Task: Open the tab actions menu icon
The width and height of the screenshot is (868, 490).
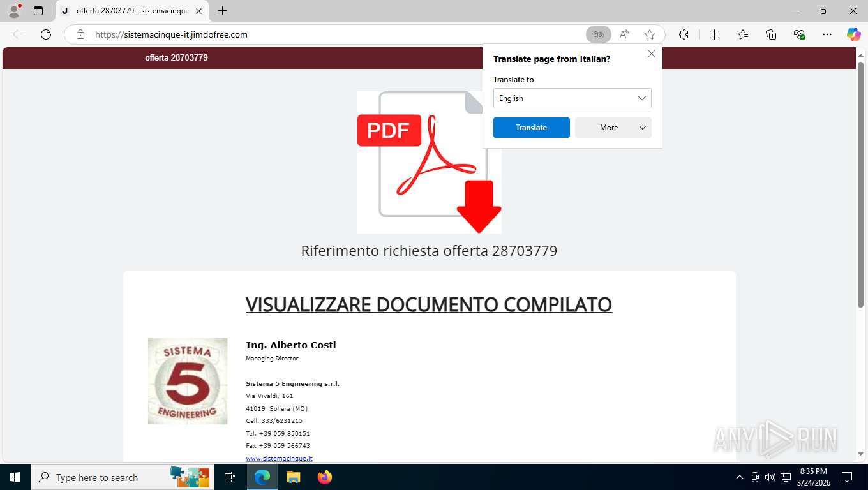Action: [x=38, y=11]
